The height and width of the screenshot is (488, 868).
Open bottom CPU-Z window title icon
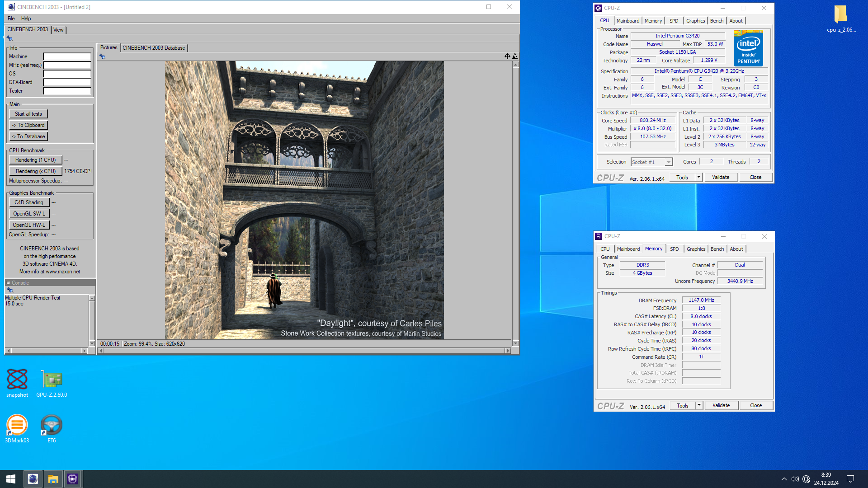599,236
